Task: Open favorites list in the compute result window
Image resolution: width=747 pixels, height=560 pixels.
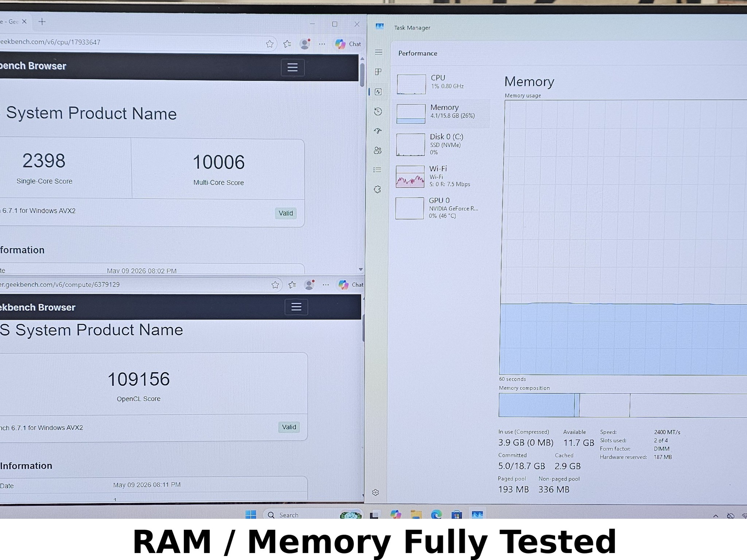Action: (x=292, y=285)
